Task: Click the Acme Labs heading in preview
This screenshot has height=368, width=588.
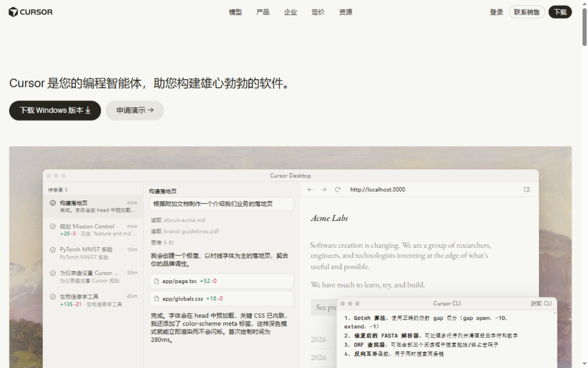Action: 329,218
